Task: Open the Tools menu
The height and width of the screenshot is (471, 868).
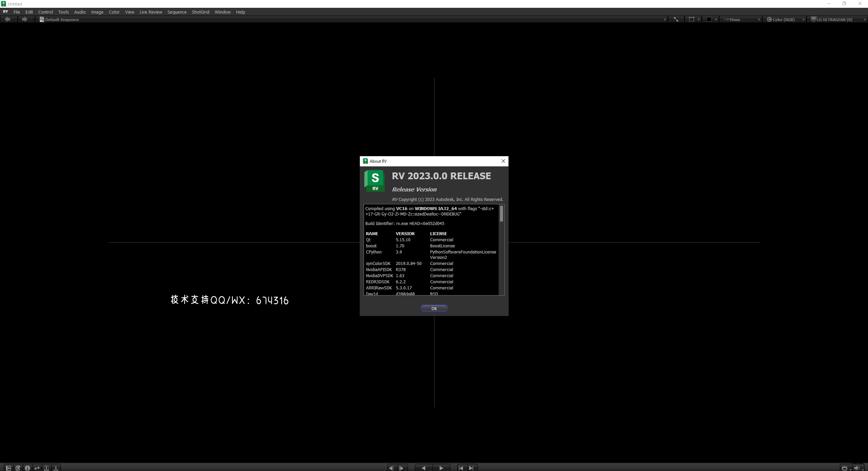Action: click(x=63, y=12)
